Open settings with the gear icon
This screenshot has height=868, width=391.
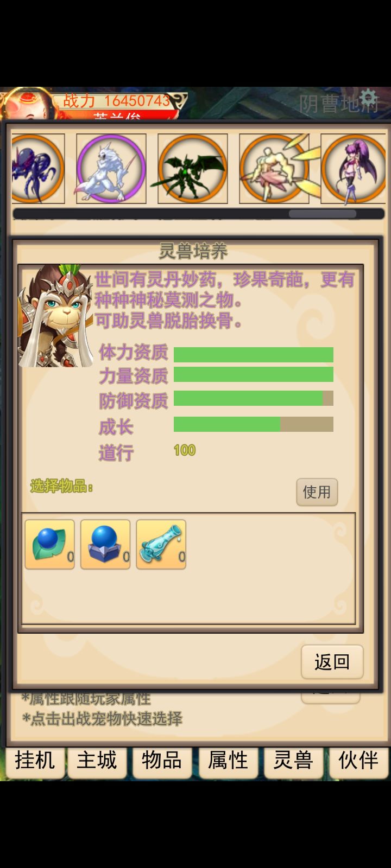pos(368,98)
